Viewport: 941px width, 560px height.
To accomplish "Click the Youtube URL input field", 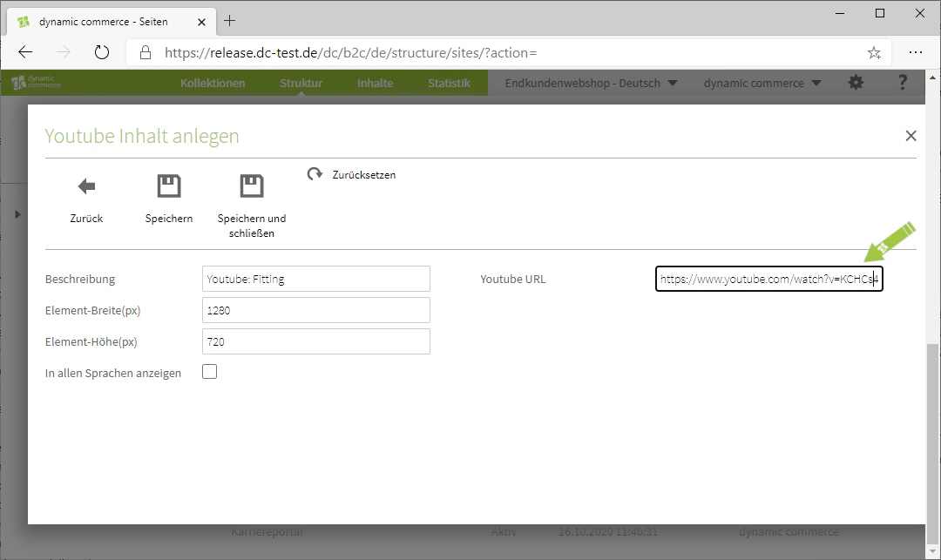I will pos(768,279).
